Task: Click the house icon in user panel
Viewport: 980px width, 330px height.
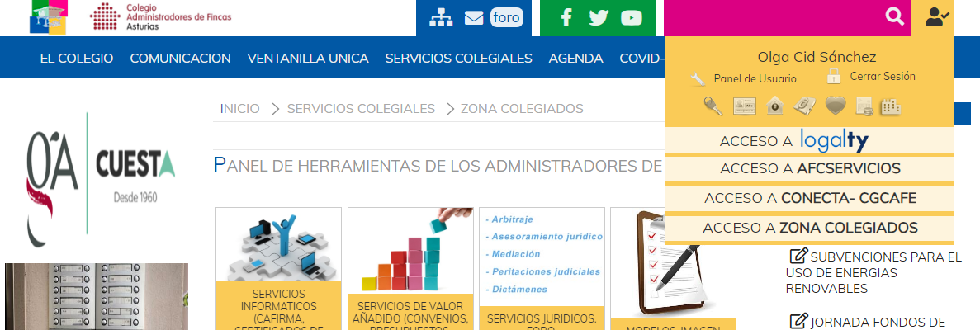Action: coord(775,106)
